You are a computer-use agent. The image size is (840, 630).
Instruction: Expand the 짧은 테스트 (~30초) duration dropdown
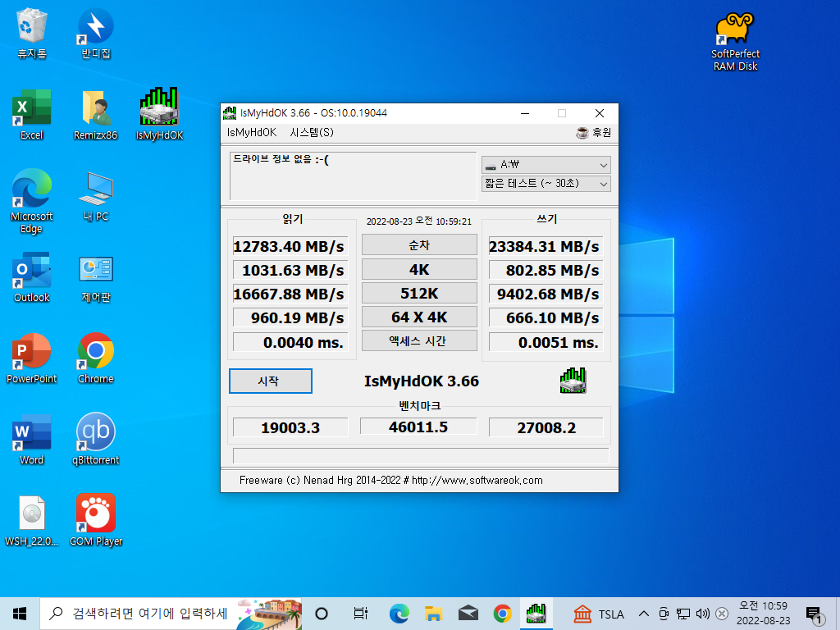(546, 183)
